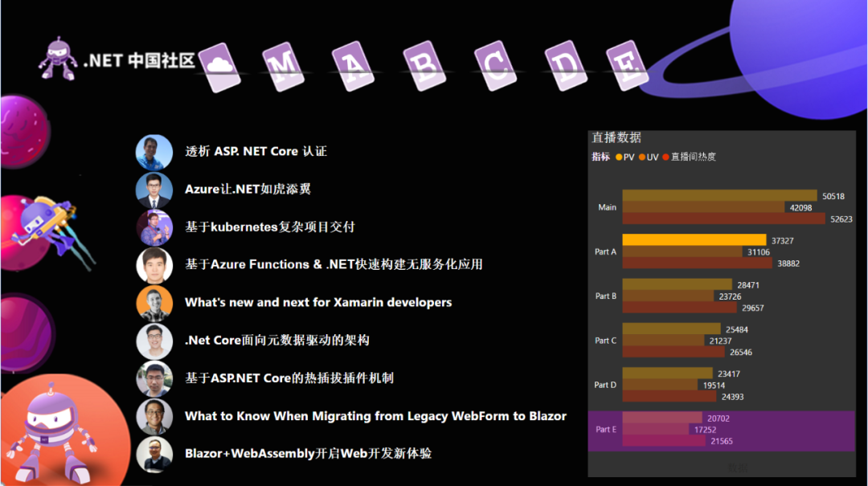Select the letter D slicer tile

[566, 65]
